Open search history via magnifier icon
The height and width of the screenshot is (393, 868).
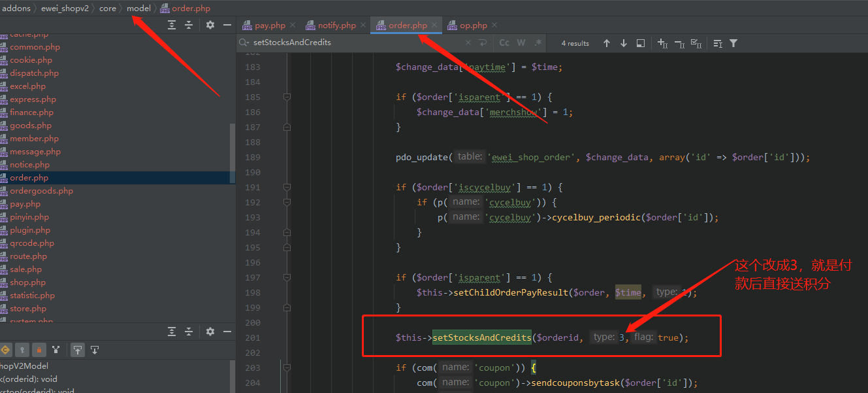[244, 43]
